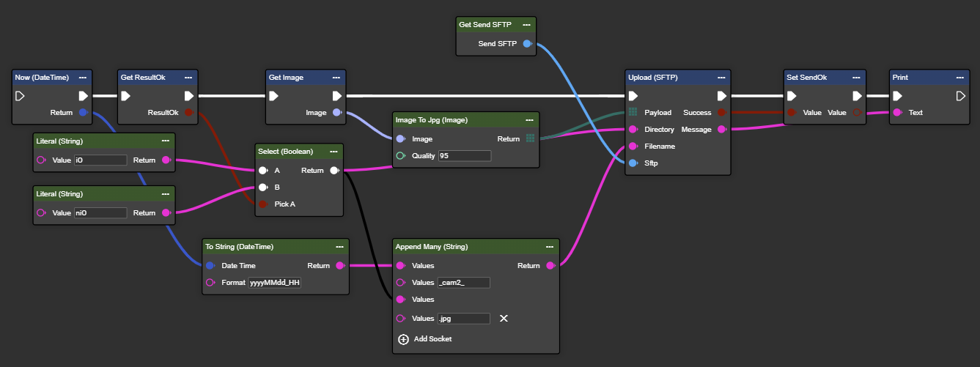
Task: Click the Success output pin on Upload node
Action: pos(721,113)
